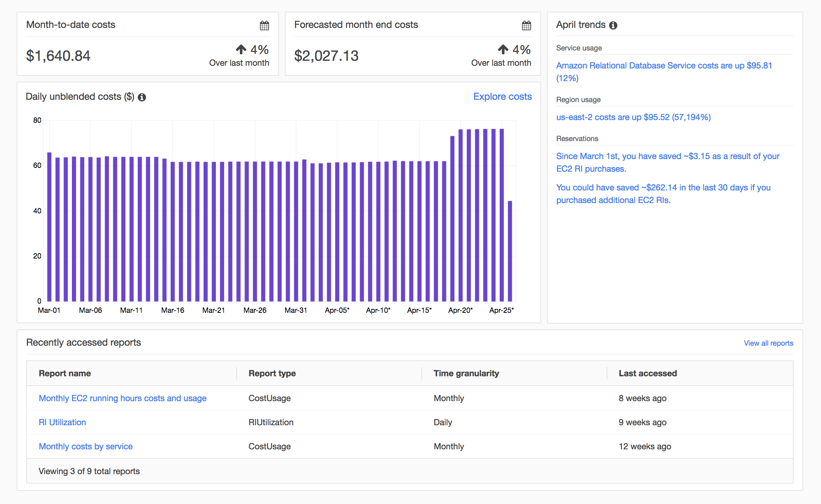Open calendar icon in Forecasted month end costs

point(526,26)
